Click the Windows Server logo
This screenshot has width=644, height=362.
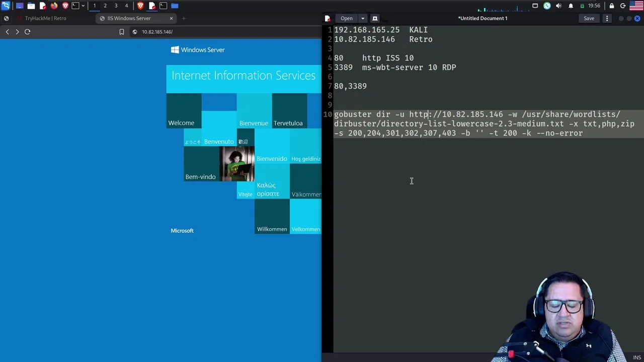pos(198,50)
